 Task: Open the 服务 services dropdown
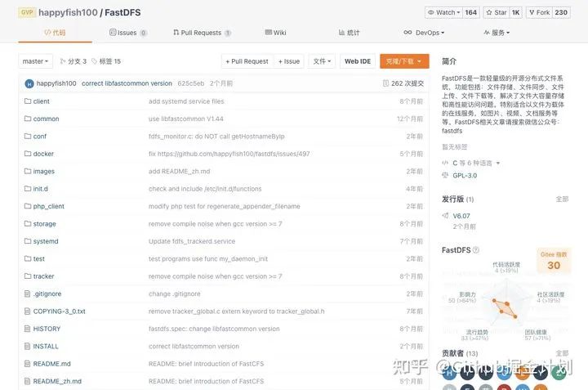point(497,33)
